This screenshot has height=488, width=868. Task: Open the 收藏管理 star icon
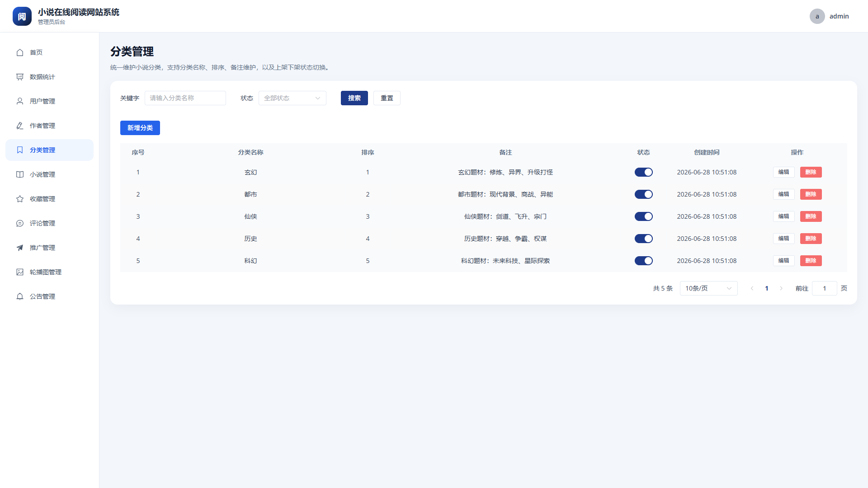point(20,199)
